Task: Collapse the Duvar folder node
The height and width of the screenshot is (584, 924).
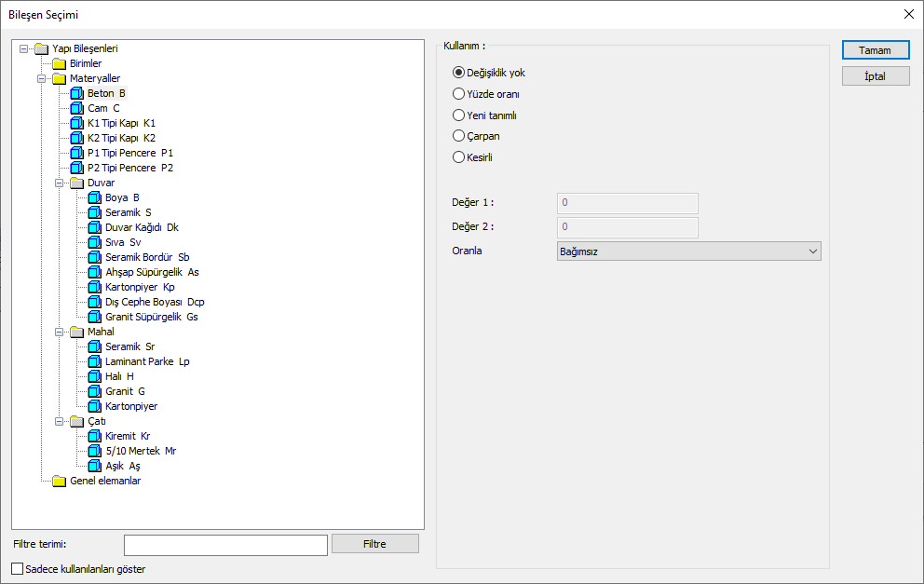Action: tap(59, 183)
